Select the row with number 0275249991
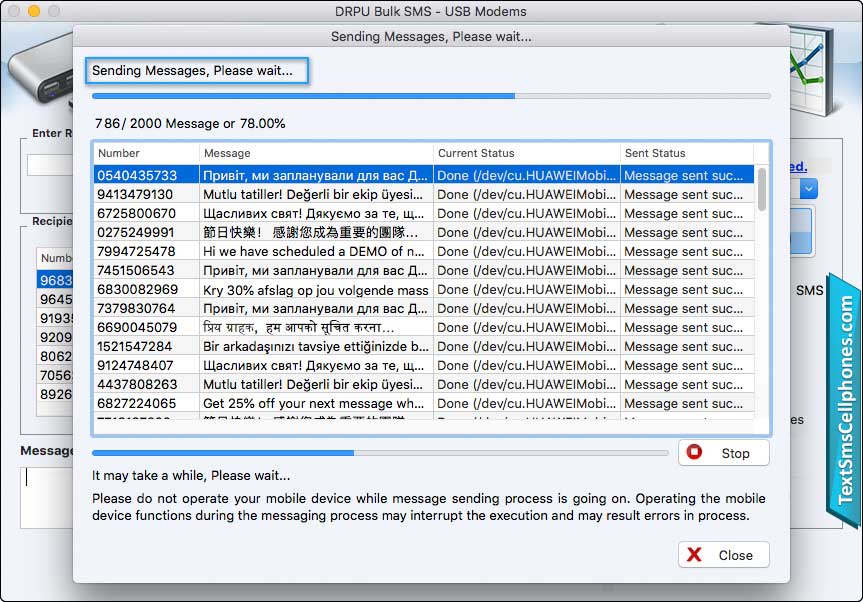 (423, 232)
